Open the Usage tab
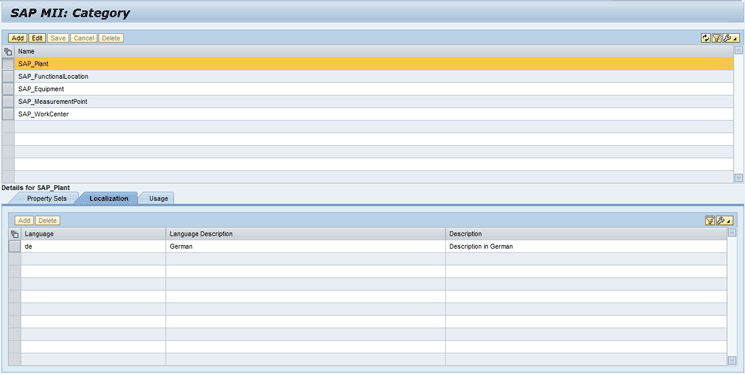Screen dimensions: 745x374 click(158, 199)
